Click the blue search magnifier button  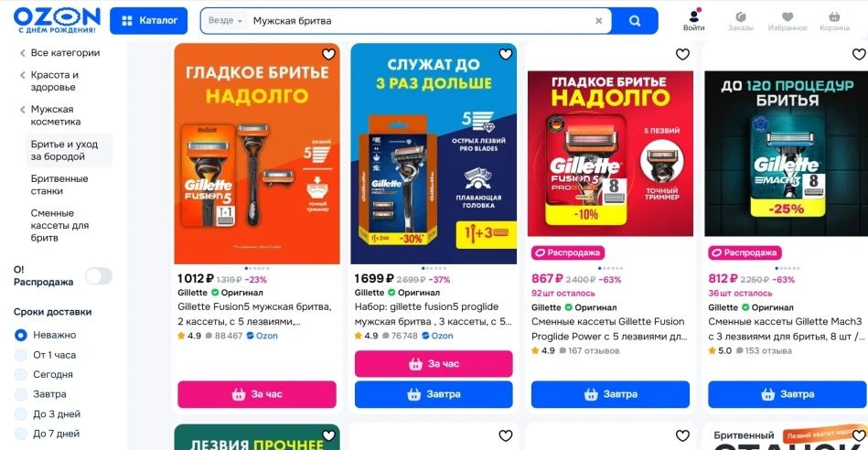pyautogui.click(x=635, y=21)
